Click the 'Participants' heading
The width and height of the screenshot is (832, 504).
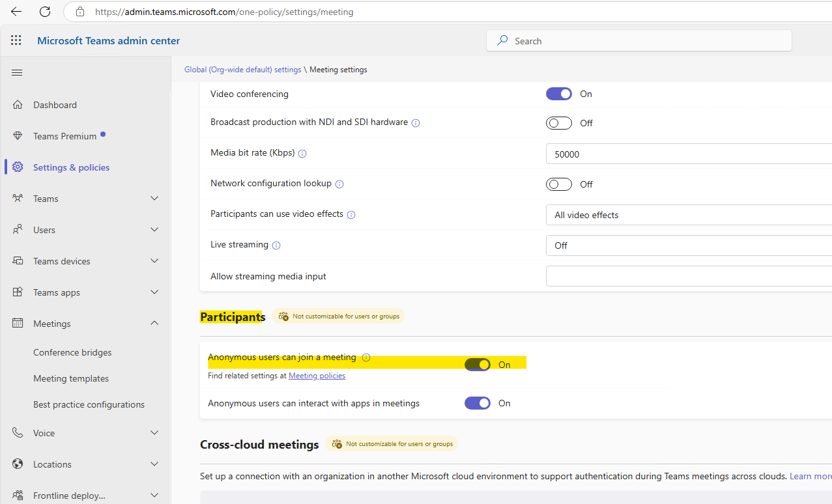[x=233, y=317]
